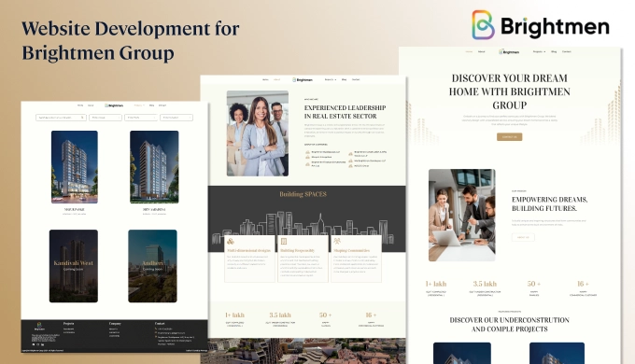Click the Building Responsibly card icon
Viewport: 635px width, 364px height.
coord(284,242)
